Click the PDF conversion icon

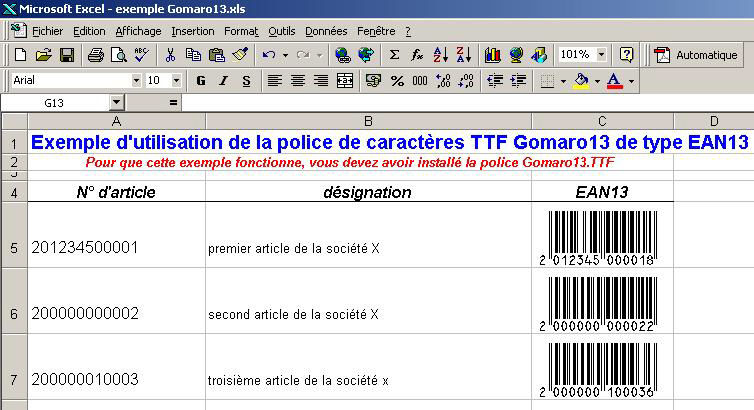(662, 55)
